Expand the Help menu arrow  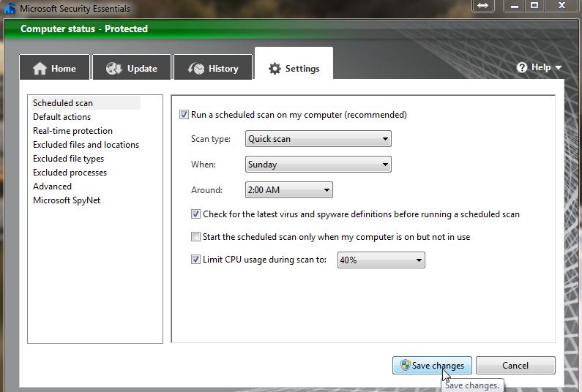[559, 68]
